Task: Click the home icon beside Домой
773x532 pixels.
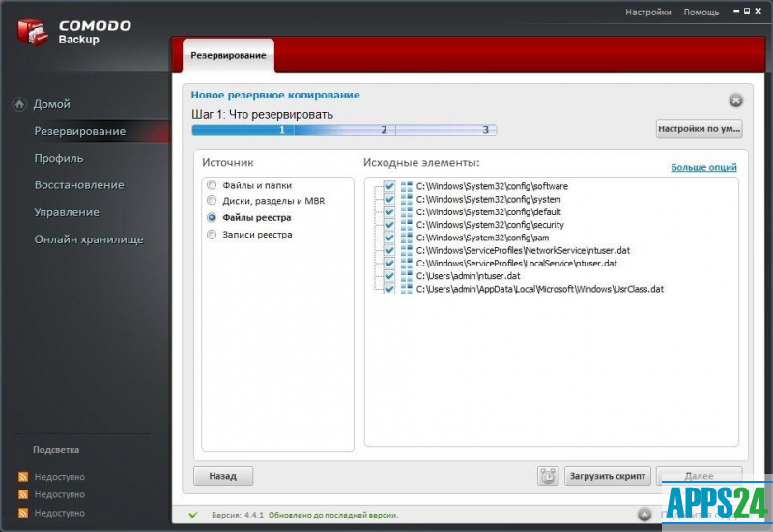Action: click(19, 104)
